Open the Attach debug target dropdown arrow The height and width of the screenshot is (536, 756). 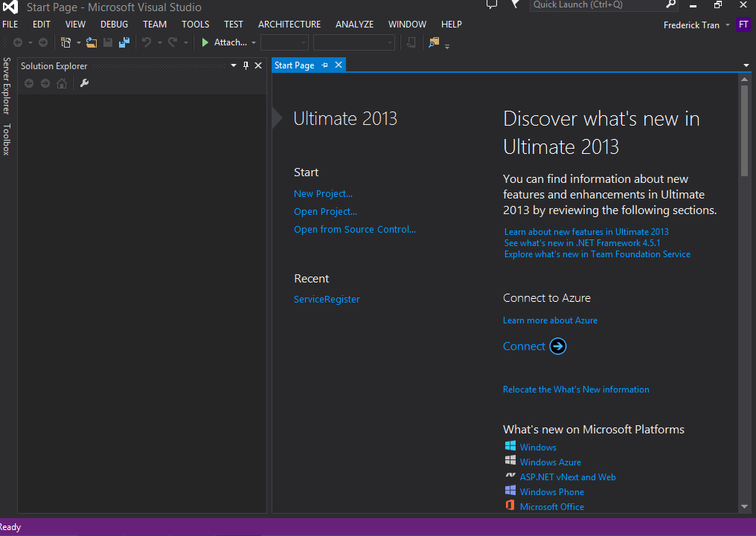pyautogui.click(x=254, y=43)
